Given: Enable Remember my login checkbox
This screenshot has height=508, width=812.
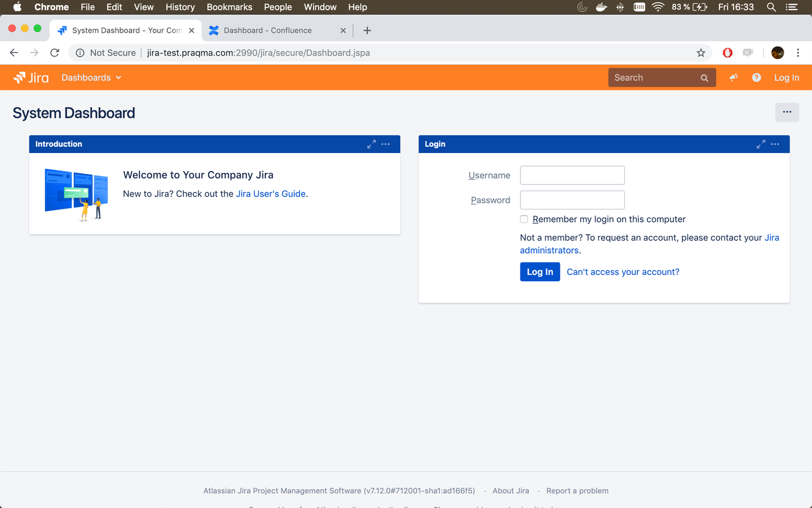Looking at the screenshot, I should click(524, 219).
